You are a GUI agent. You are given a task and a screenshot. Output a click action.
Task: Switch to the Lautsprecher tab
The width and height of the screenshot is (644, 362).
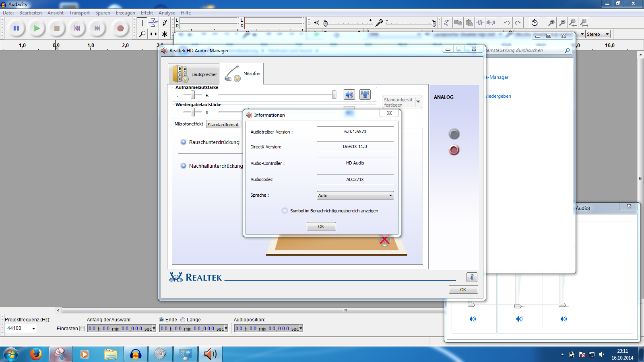click(x=194, y=74)
